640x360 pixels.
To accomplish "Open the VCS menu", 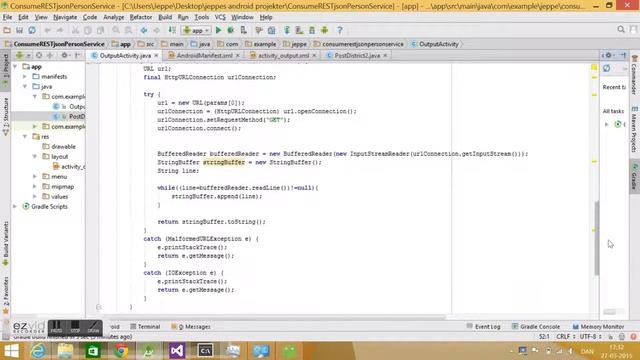I will (220, 17).
